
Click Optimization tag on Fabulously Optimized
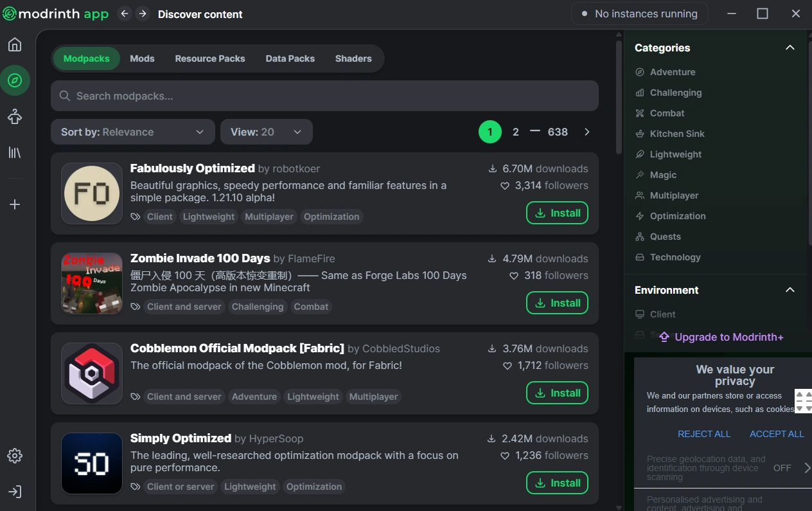click(331, 217)
